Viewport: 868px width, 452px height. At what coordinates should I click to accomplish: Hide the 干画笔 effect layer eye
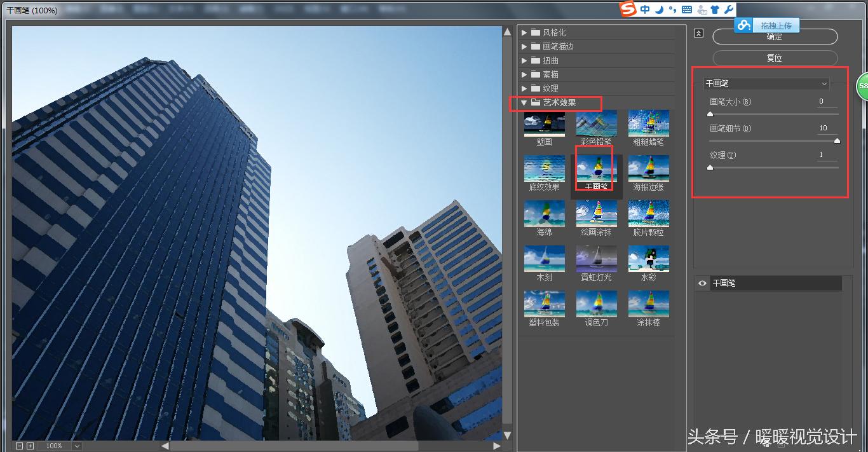[702, 284]
